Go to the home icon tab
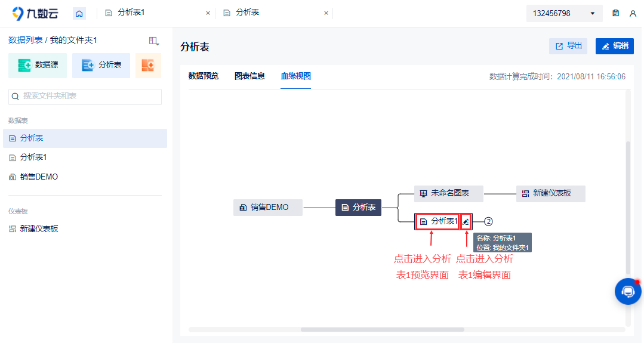The width and height of the screenshot is (644, 343). [79, 14]
